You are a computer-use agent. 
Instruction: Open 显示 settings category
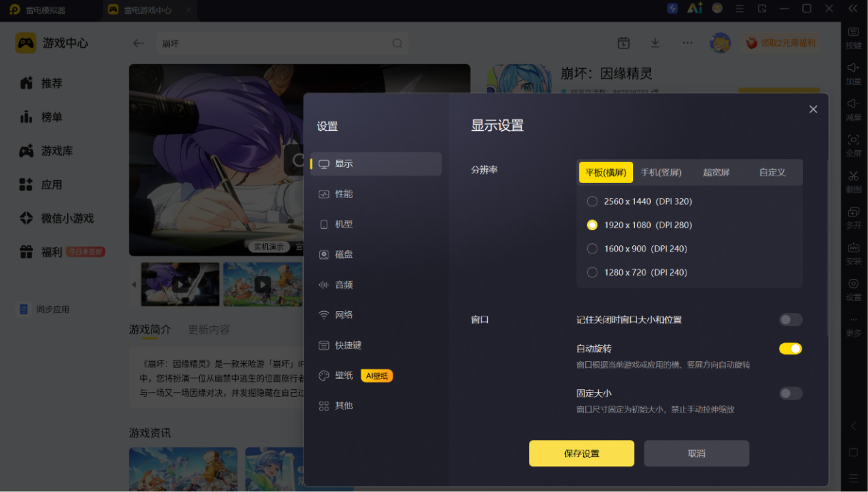tap(376, 164)
